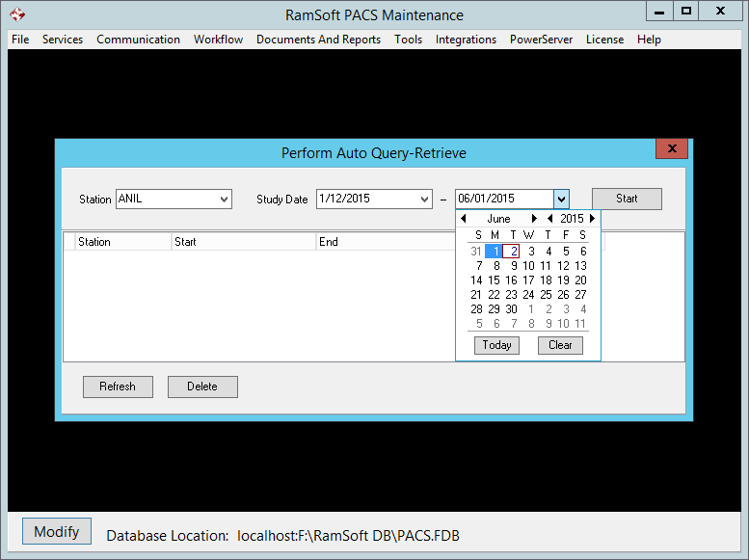Go to next month in calendar
Viewport: 749px width, 560px height.
pyautogui.click(x=535, y=219)
